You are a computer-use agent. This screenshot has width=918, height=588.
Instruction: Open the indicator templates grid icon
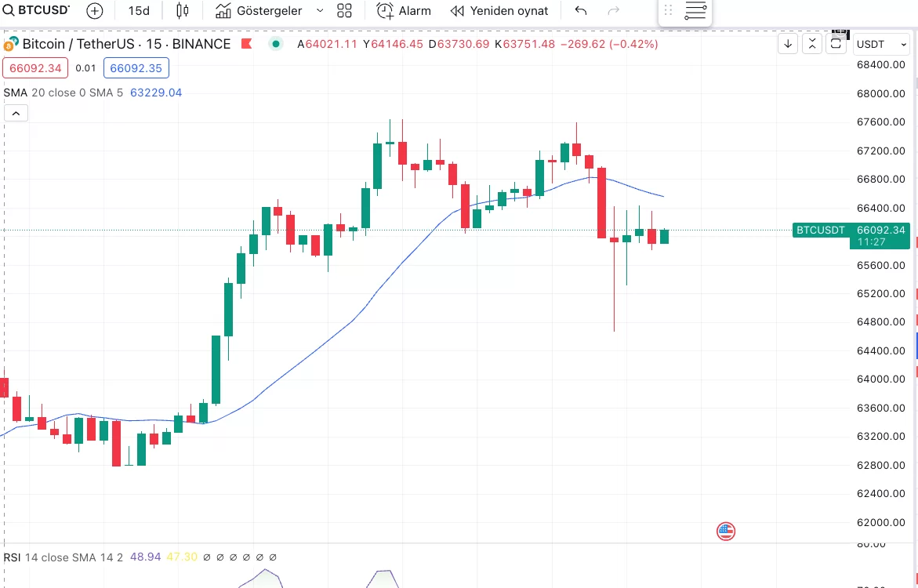[x=344, y=11]
